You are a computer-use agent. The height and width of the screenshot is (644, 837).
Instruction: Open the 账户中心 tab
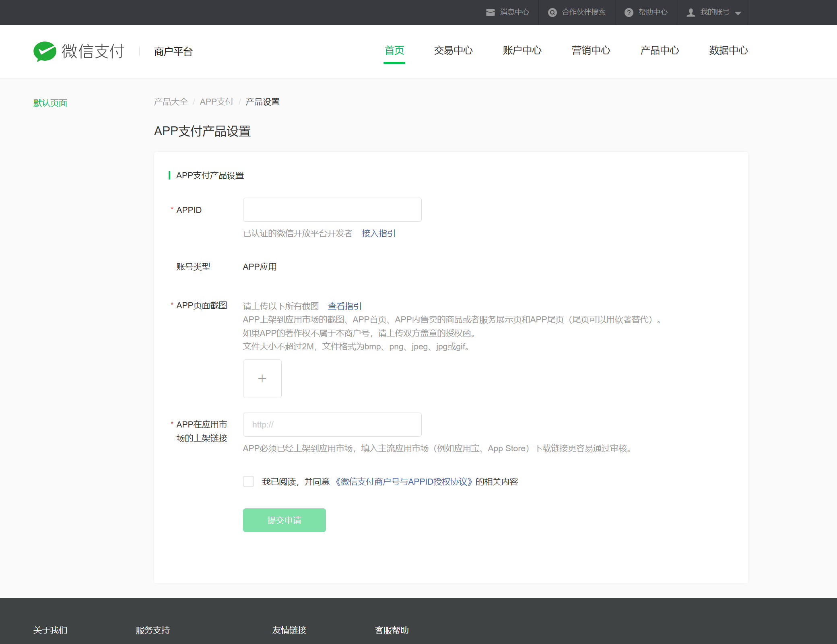[x=522, y=50]
